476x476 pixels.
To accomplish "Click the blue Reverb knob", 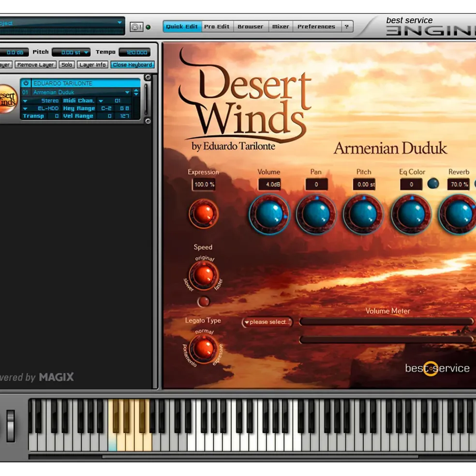I will coord(458,215).
